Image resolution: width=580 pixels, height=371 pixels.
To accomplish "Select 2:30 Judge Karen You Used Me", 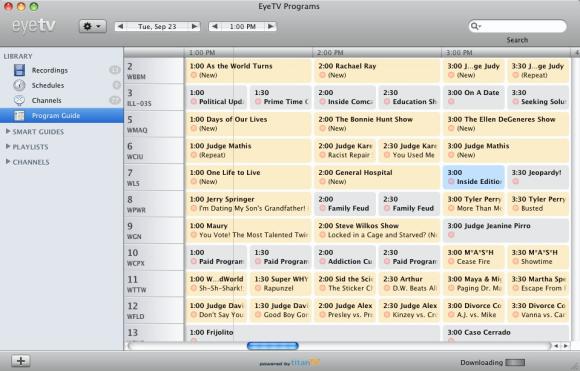I will 409,151.
